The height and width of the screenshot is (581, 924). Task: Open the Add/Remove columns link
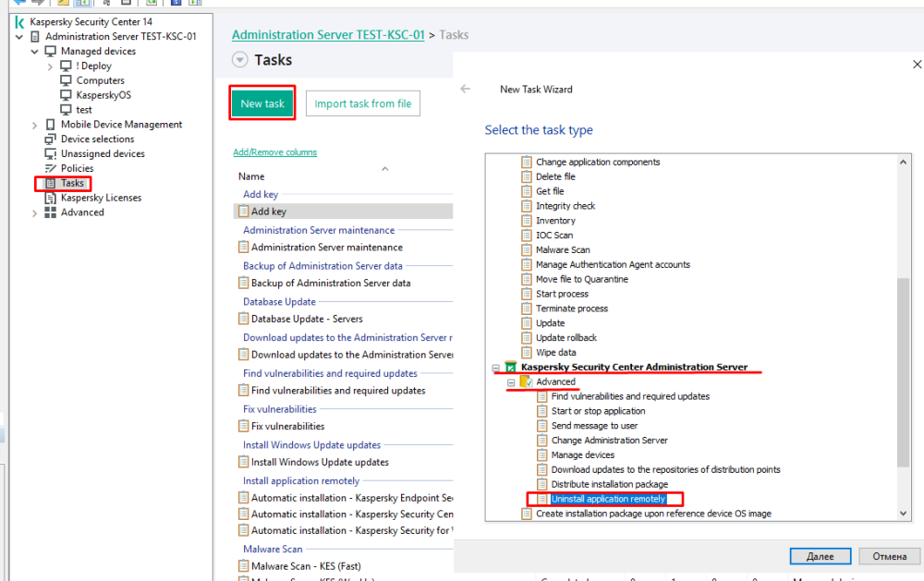[x=274, y=152]
